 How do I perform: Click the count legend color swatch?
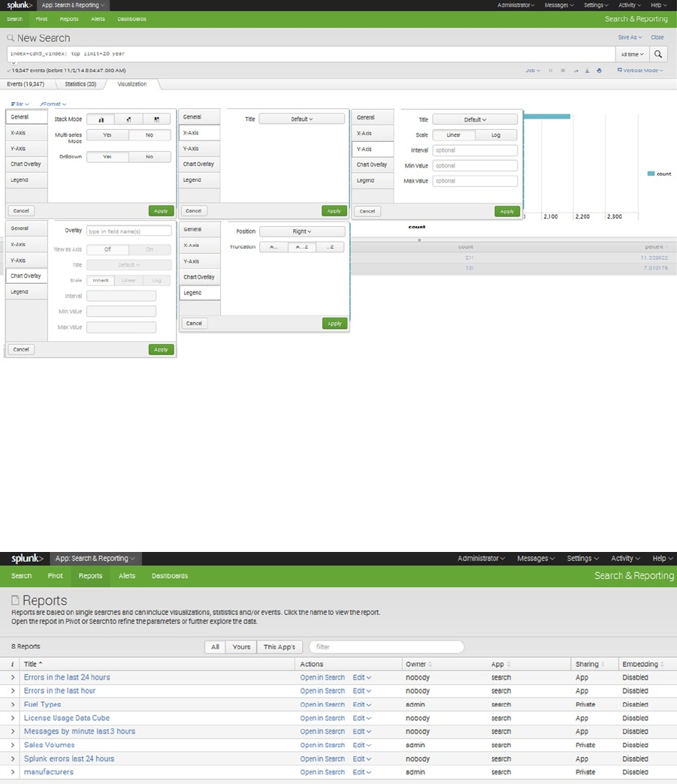point(651,173)
